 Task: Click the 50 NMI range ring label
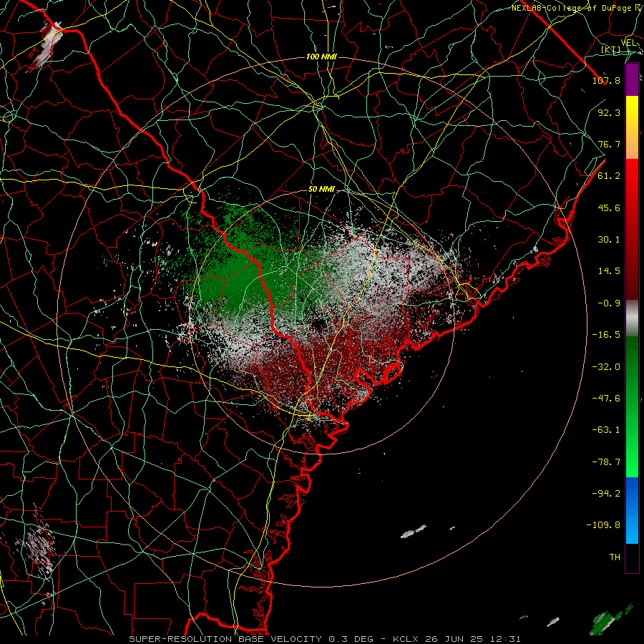coord(321,190)
